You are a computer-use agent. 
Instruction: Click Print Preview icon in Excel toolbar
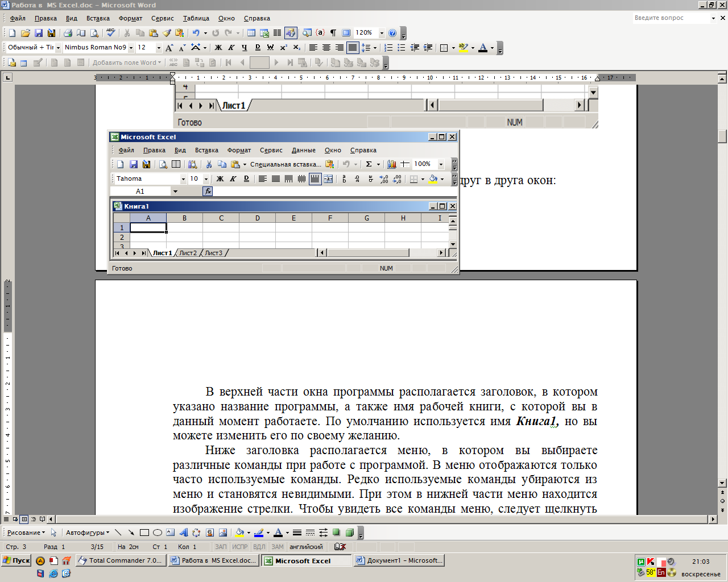click(163, 164)
